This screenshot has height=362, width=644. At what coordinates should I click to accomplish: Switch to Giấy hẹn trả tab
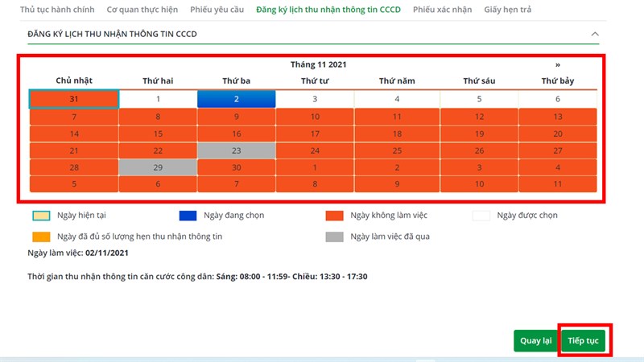pos(507,10)
